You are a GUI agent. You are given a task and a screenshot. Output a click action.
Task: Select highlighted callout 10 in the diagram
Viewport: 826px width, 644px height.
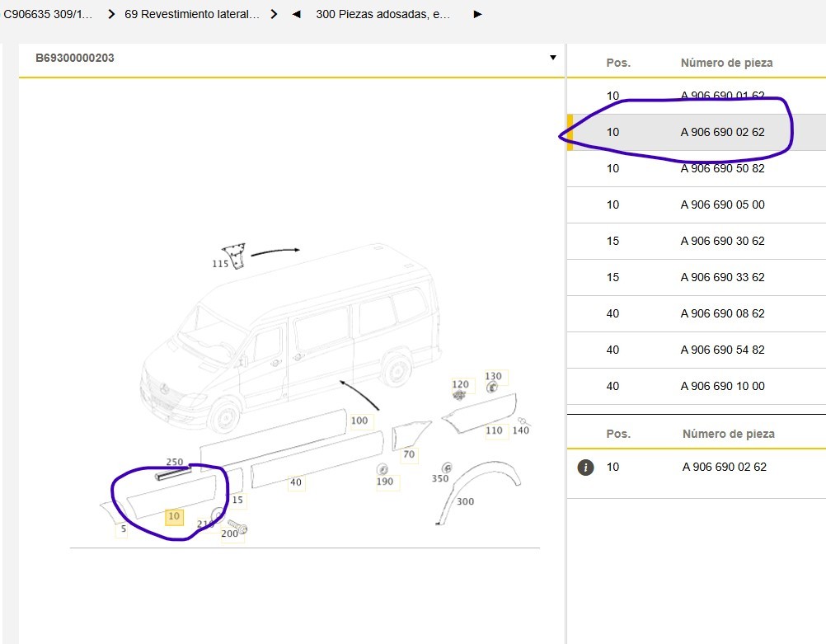(x=174, y=517)
